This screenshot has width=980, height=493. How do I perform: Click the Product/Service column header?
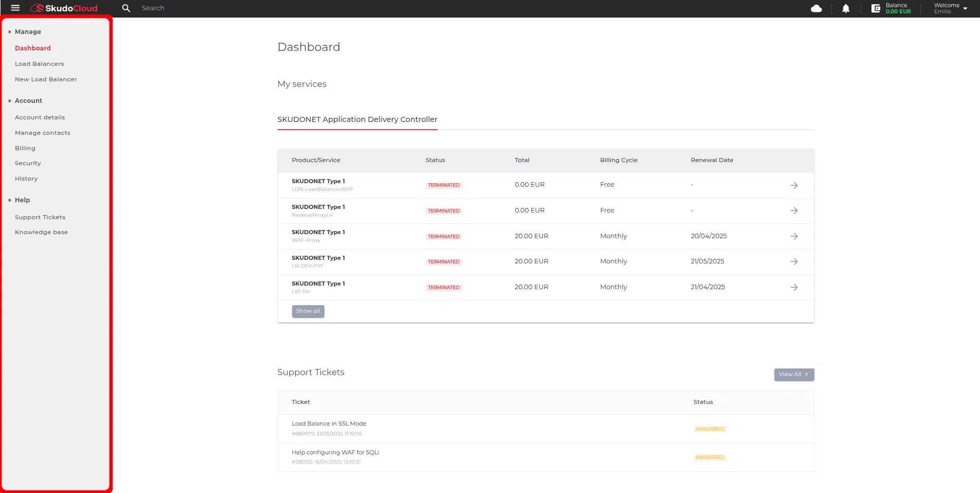coord(316,160)
